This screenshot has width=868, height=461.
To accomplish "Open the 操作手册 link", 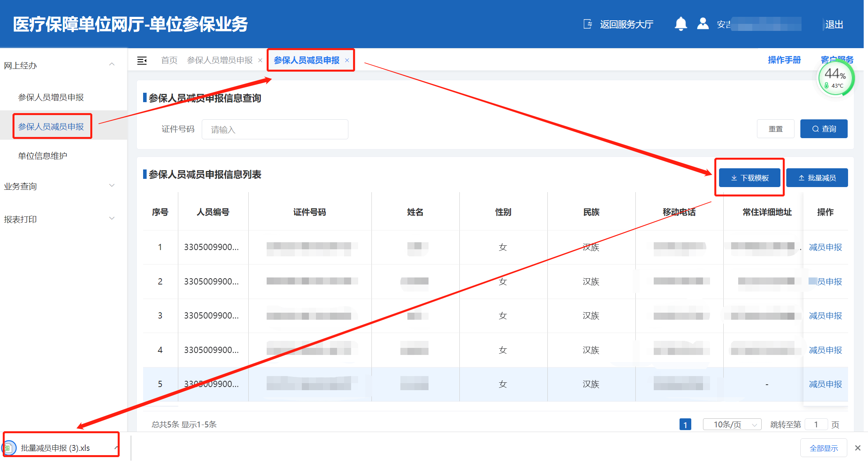I will pyautogui.click(x=784, y=60).
